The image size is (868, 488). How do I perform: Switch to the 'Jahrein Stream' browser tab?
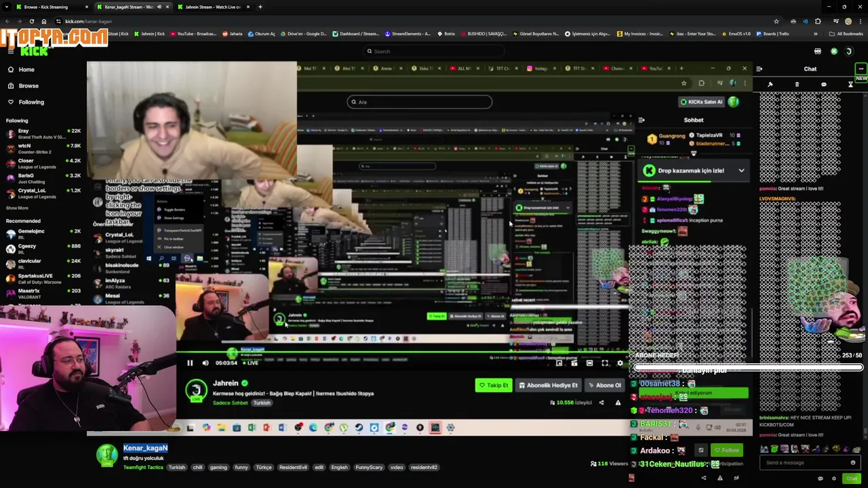coord(213,7)
